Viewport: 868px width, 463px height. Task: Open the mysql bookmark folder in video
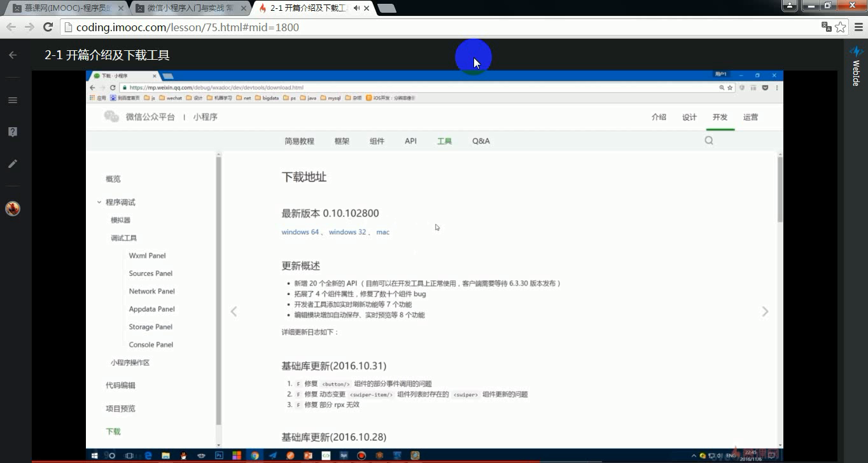coord(331,98)
